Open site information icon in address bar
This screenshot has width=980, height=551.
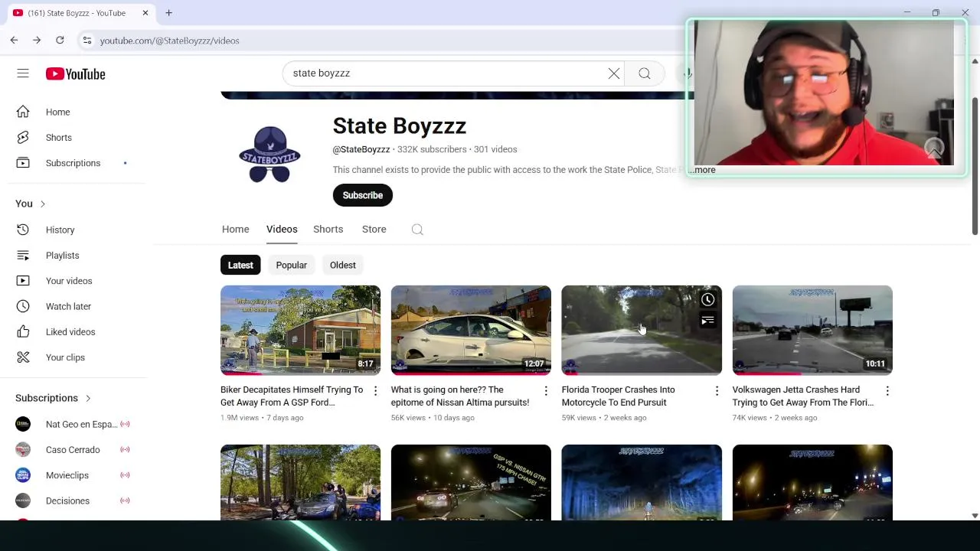87,41
